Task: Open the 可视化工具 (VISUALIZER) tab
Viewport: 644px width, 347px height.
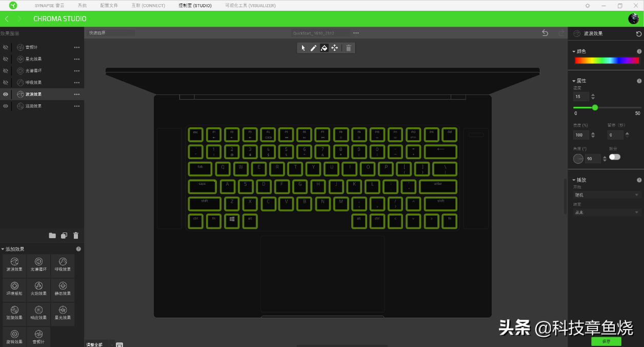Action: [x=250, y=6]
